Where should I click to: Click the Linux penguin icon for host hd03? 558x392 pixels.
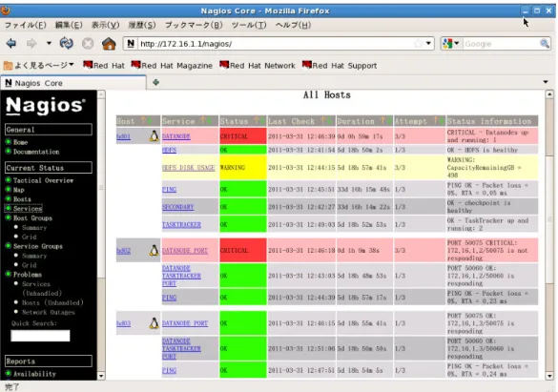(x=154, y=323)
